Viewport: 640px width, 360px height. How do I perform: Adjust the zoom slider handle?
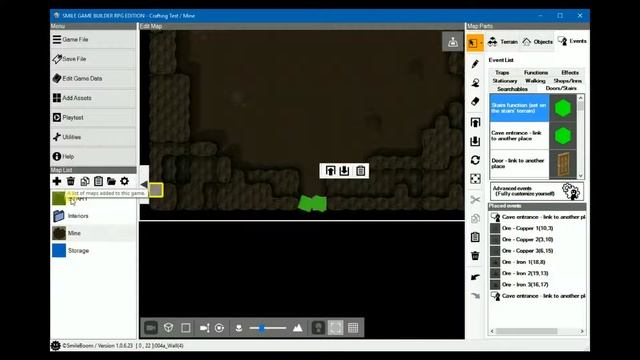(x=262, y=328)
